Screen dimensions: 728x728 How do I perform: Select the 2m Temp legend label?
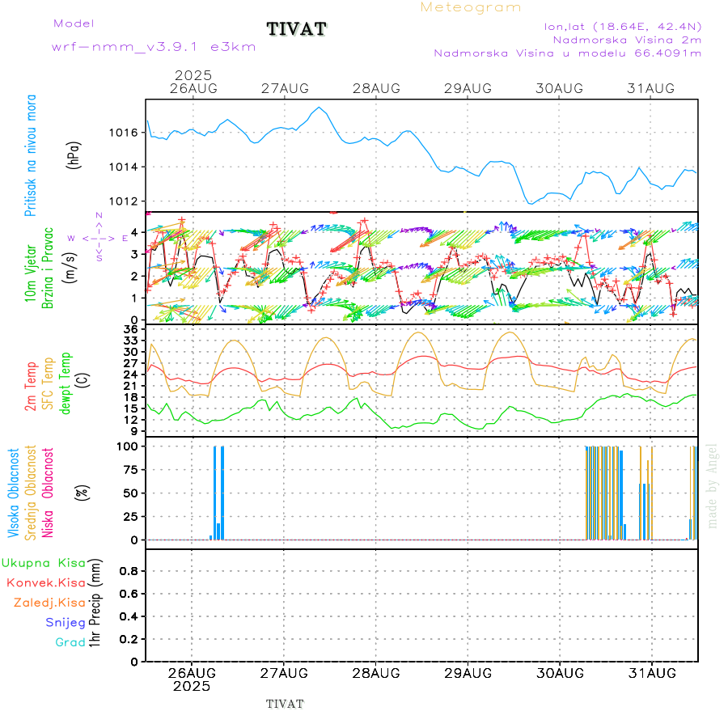[x=31, y=386]
